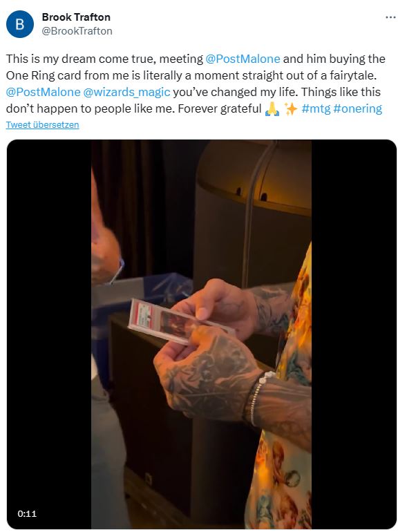The height and width of the screenshot is (532, 407).
Task: Click the left black letterbox of video
Action: pos(49,334)
